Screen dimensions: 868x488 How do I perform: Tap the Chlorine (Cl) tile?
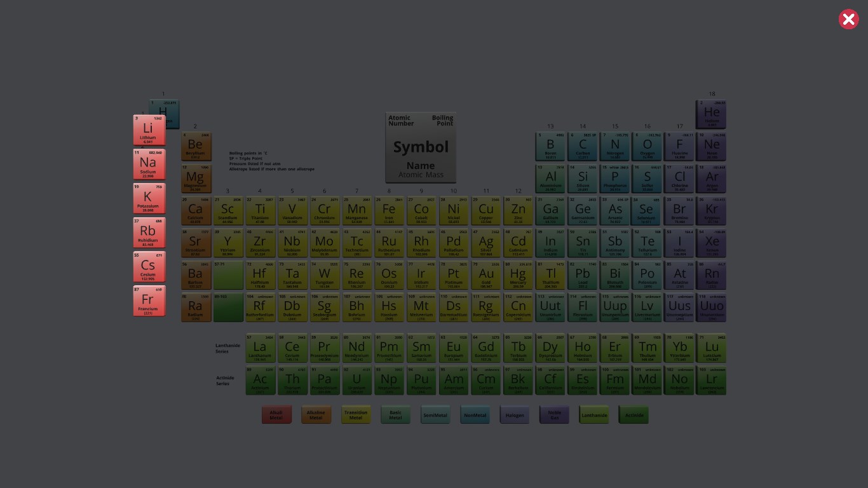point(679,179)
